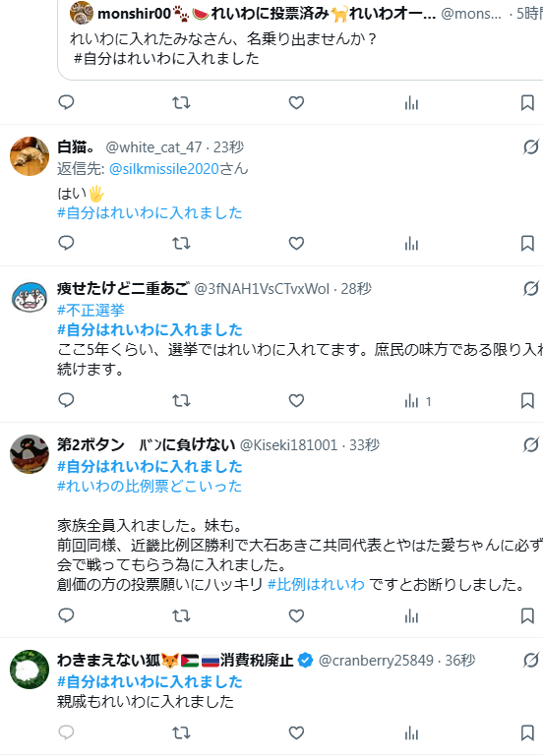Open 白猫。 profile avatar
Screen dimensions: 543x756
point(30,156)
